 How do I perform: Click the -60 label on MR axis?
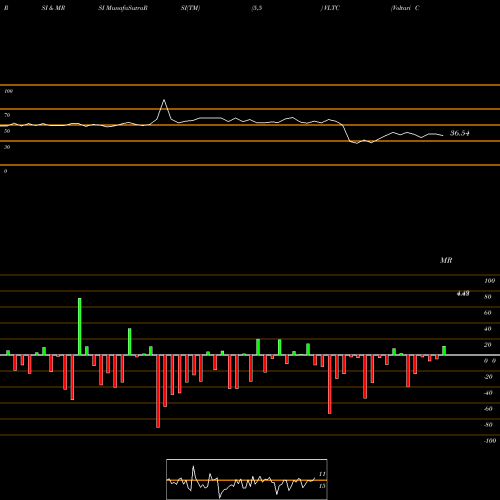tap(488, 409)
